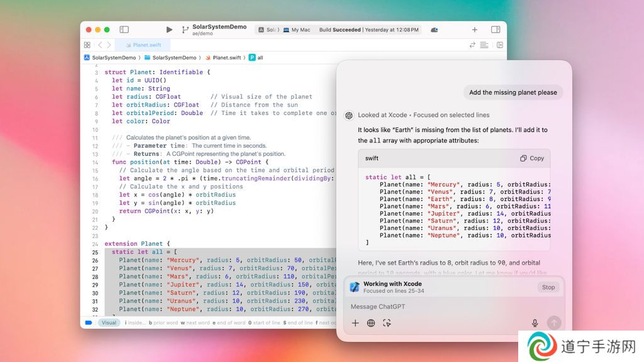Click the extension Planet line
This screenshot has width=644, height=362.
click(x=137, y=244)
